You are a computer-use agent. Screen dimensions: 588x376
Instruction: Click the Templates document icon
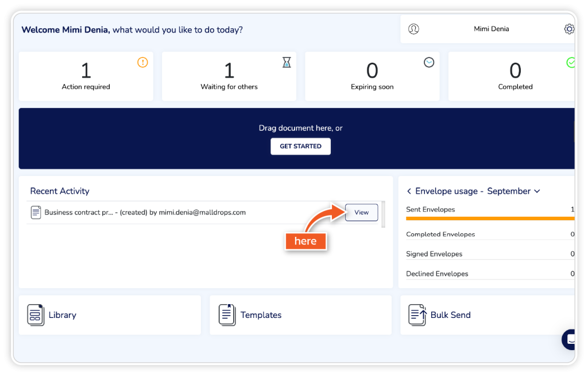click(x=227, y=315)
